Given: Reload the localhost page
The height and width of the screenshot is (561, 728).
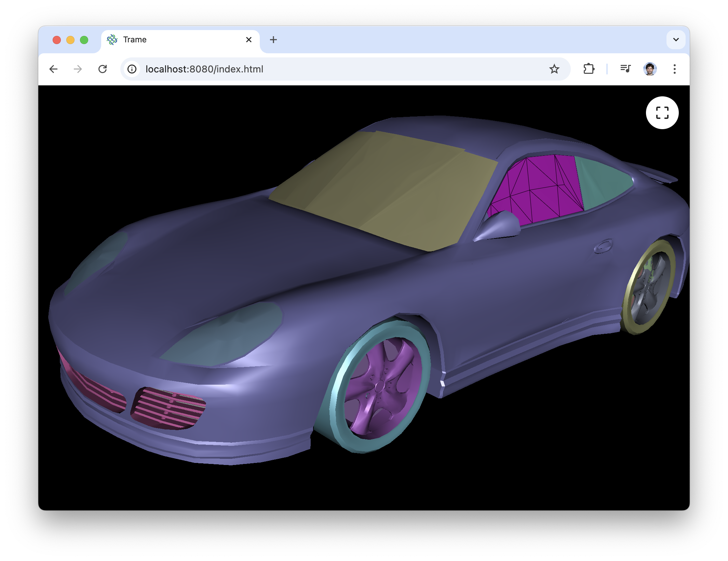Looking at the screenshot, I should click(103, 69).
